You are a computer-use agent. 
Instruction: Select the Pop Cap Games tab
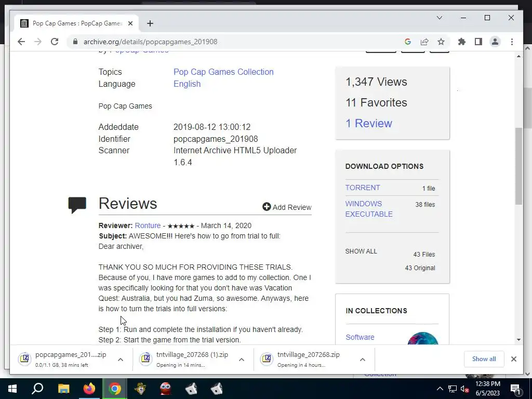click(x=77, y=23)
